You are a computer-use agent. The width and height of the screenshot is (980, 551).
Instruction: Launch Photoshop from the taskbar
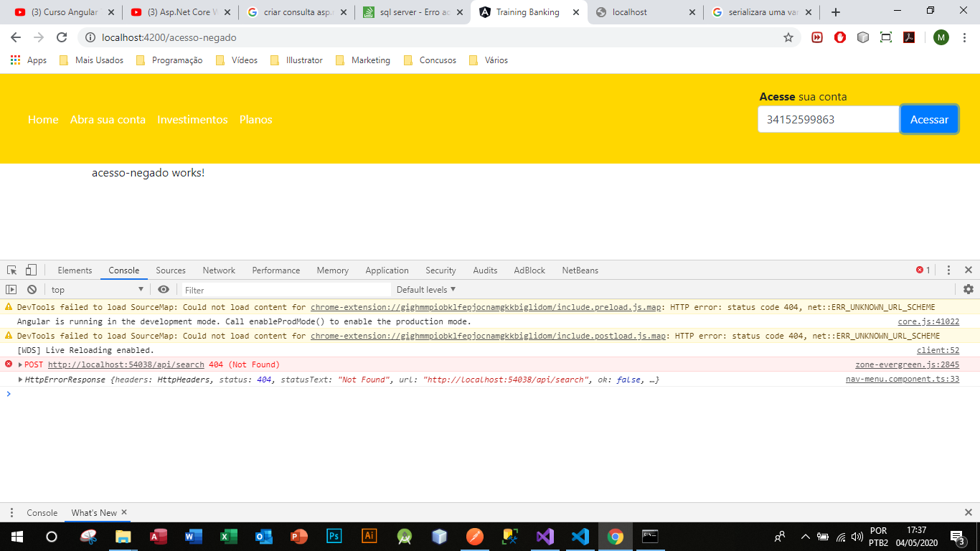point(334,537)
